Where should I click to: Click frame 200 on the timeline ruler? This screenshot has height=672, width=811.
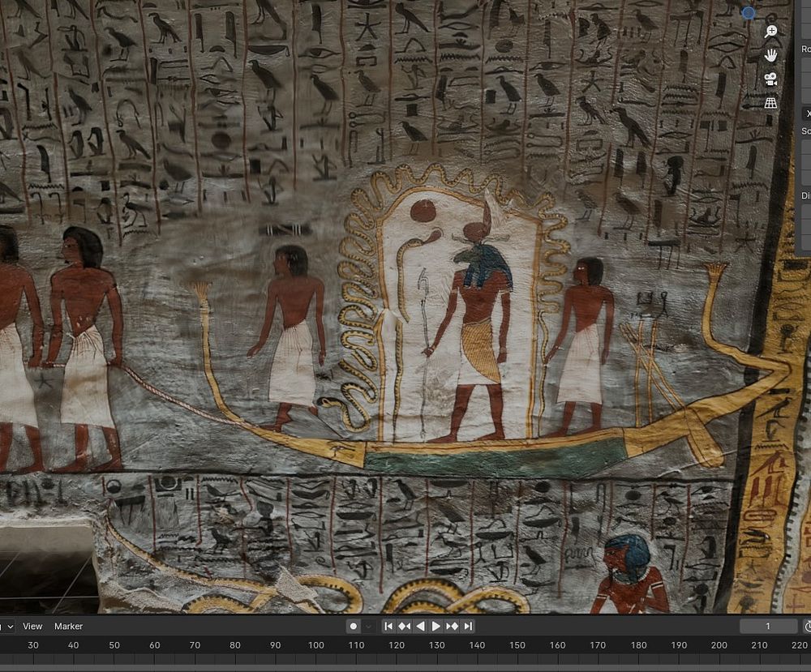pyautogui.click(x=719, y=645)
